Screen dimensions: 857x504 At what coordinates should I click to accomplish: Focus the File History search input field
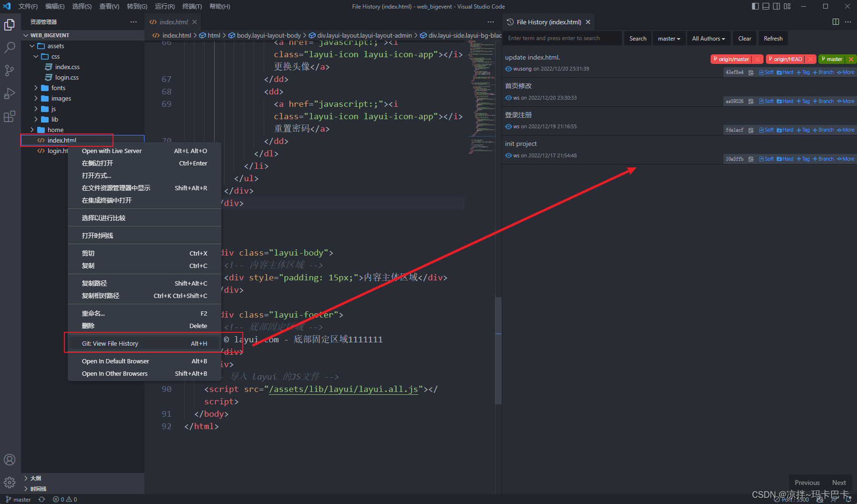coord(563,38)
